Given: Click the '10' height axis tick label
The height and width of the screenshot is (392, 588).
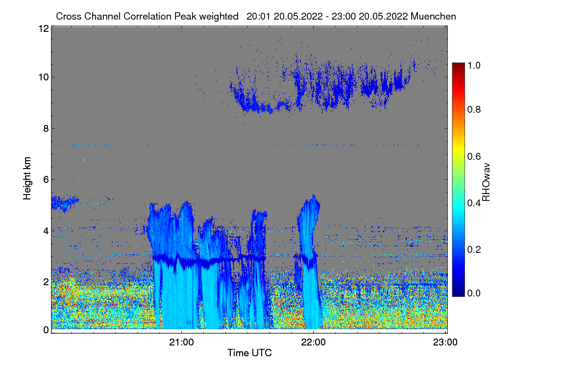Looking at the screenshot, I should coord(43,77).
